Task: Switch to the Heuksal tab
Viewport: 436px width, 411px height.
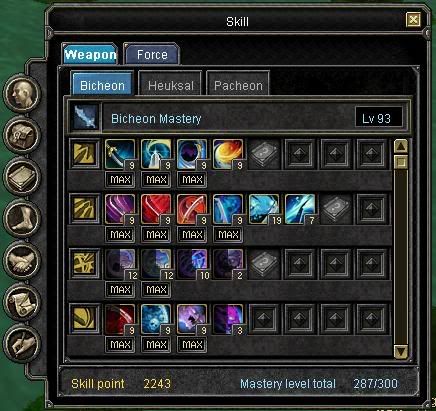Action: point(170,85)
